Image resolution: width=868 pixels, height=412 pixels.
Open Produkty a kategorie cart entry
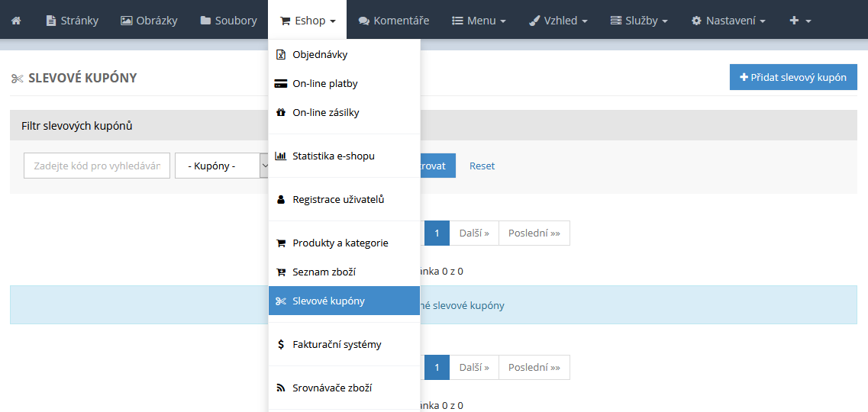[x=340, y=243]
